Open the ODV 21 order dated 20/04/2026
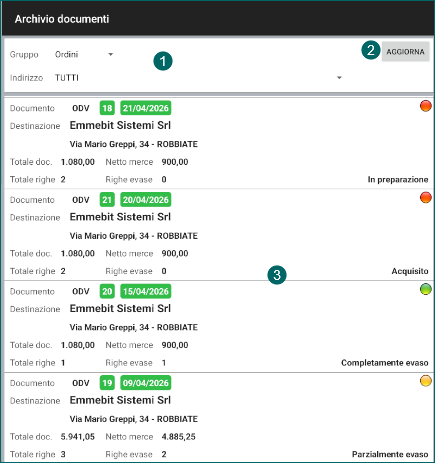 [x=218, y=235]
